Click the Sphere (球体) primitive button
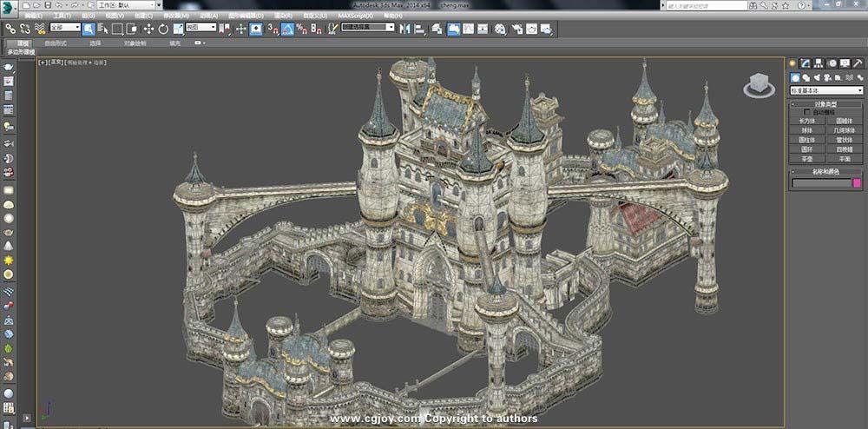The width and height of the screenshot is (868, 429). pos(807,130)
